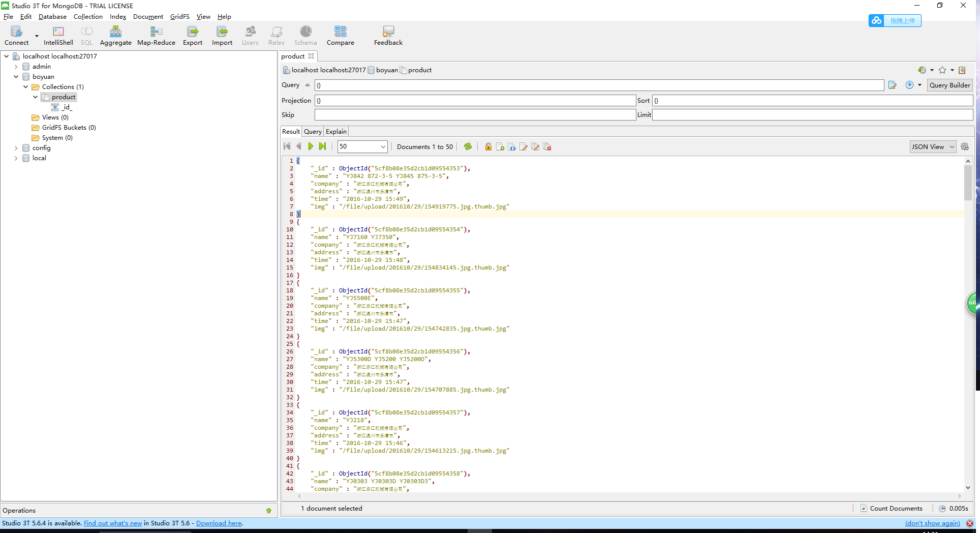Expand the config database node
Screen dimensions: 980x533
click(16, 148)
